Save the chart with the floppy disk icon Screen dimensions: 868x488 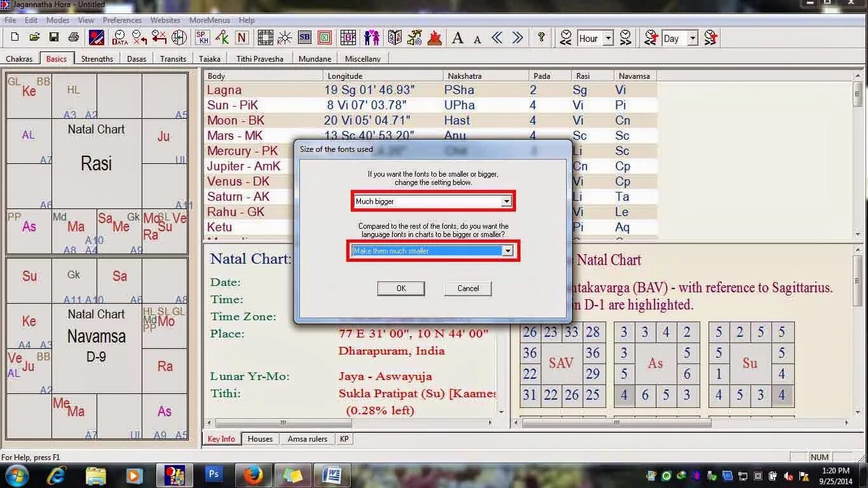tap(54, 37)
